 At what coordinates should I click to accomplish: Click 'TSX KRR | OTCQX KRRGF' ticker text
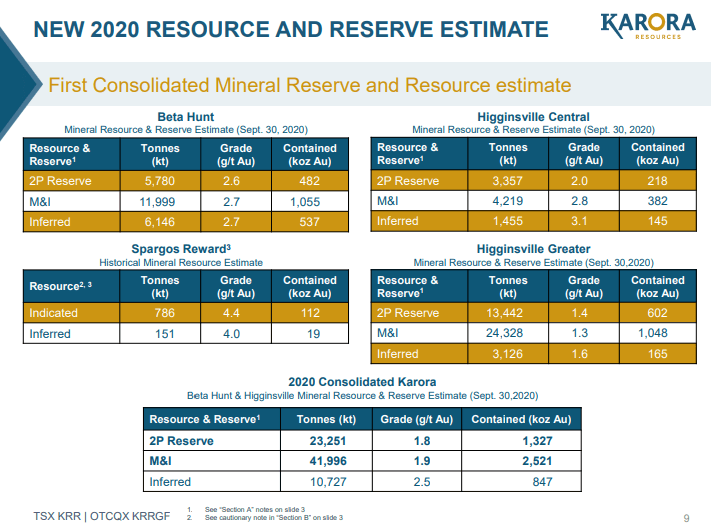point(102,516)
